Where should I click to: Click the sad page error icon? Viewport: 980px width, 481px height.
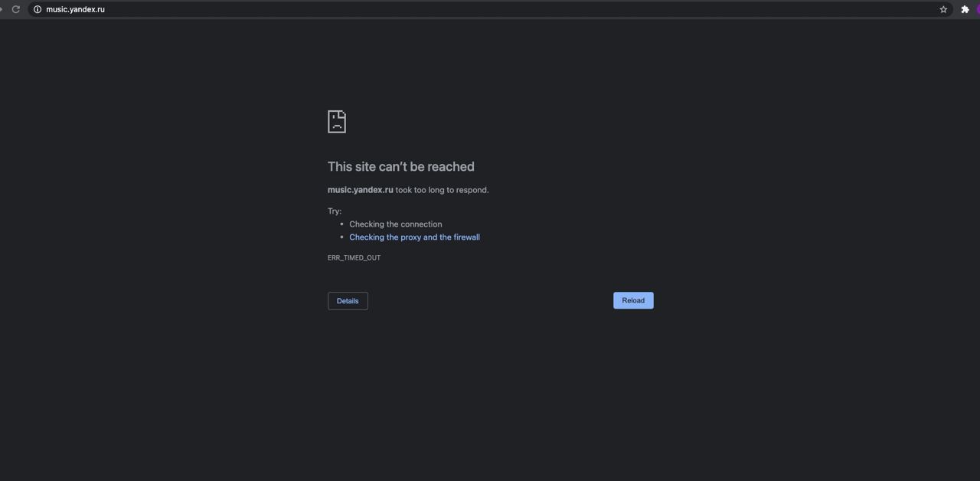pyautogui.click(x=337, y=121)
